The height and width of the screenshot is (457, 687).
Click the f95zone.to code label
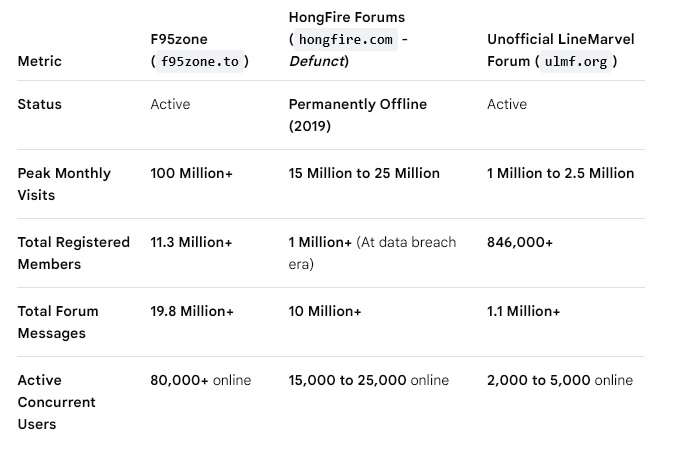tap(200, 61)
